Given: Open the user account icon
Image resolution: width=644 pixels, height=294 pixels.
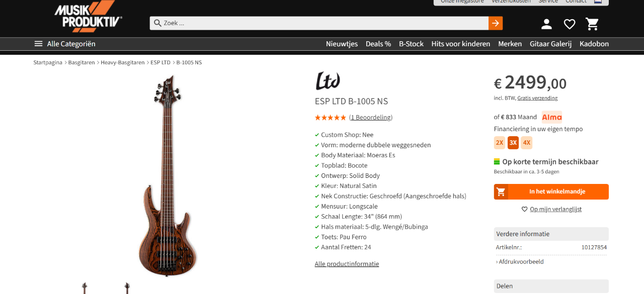Looking at the screenshot, I should pyautogui.click(x=546, y=24).
